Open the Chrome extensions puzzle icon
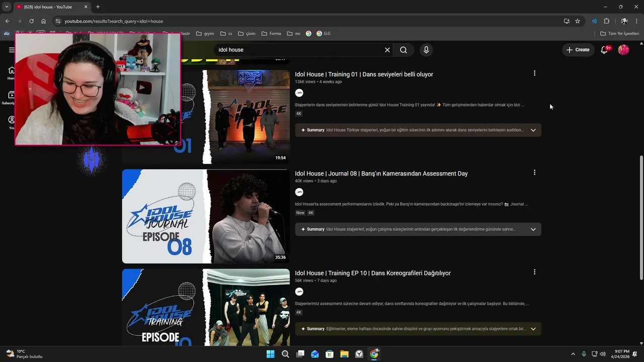Image resolution: width=644 pixels, height=362 pixels. 606,21
